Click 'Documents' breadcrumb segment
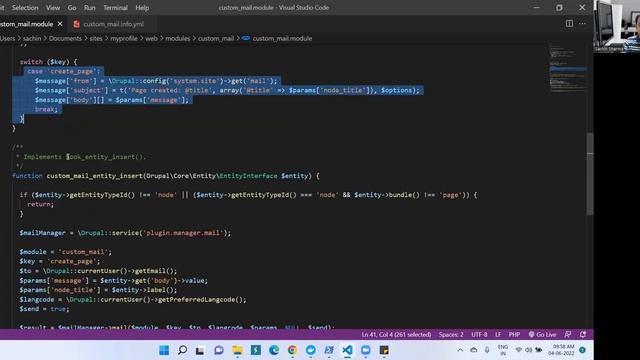 65,38
